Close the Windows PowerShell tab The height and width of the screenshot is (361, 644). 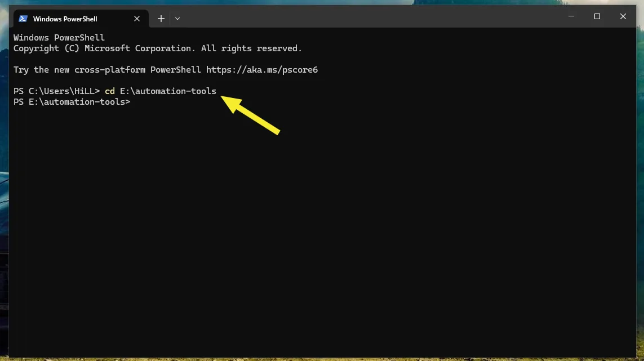tap(137, 19)
